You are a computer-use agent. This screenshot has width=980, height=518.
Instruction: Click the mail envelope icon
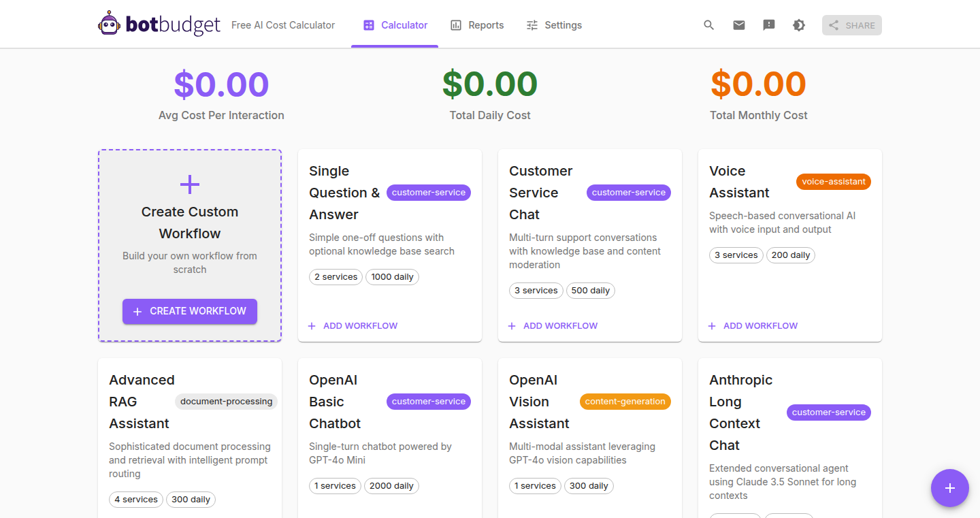click(x=738, y=25)
